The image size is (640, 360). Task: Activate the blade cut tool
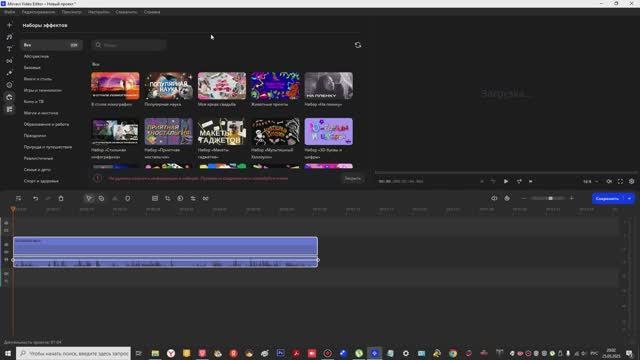[101, 198]
